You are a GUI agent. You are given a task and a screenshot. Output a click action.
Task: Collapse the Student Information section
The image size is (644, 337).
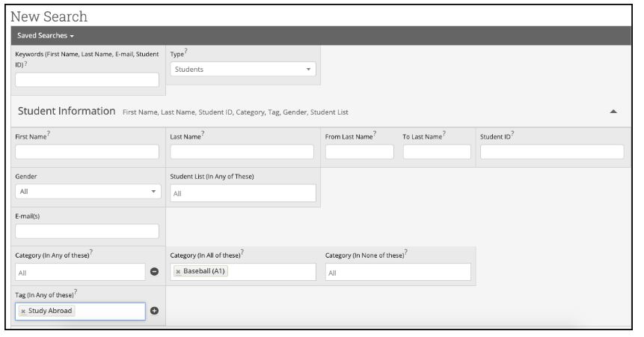tap(613, 112)
